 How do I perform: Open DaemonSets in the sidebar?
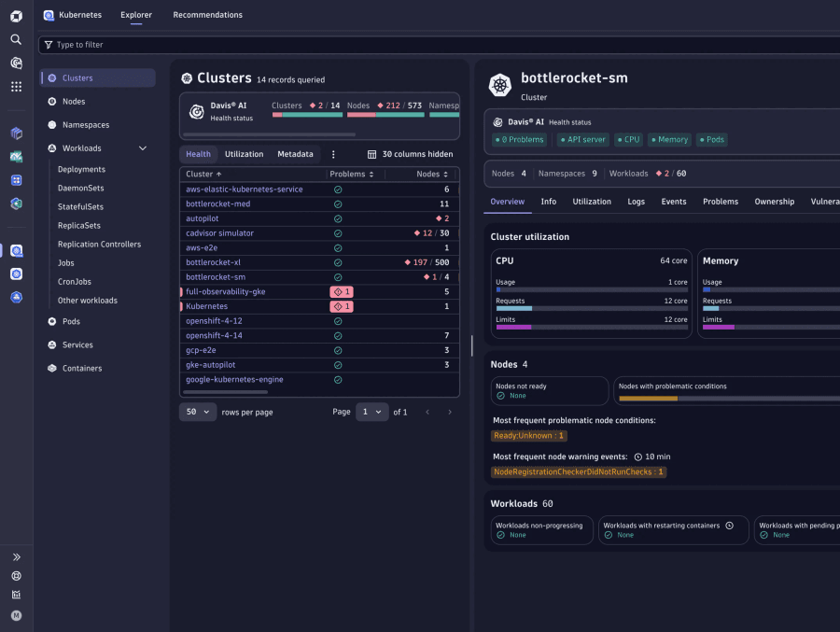point(81,189)
